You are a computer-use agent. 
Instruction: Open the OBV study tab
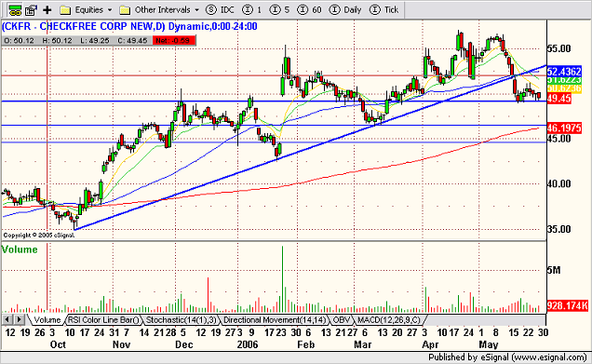(x=342, y=320)
